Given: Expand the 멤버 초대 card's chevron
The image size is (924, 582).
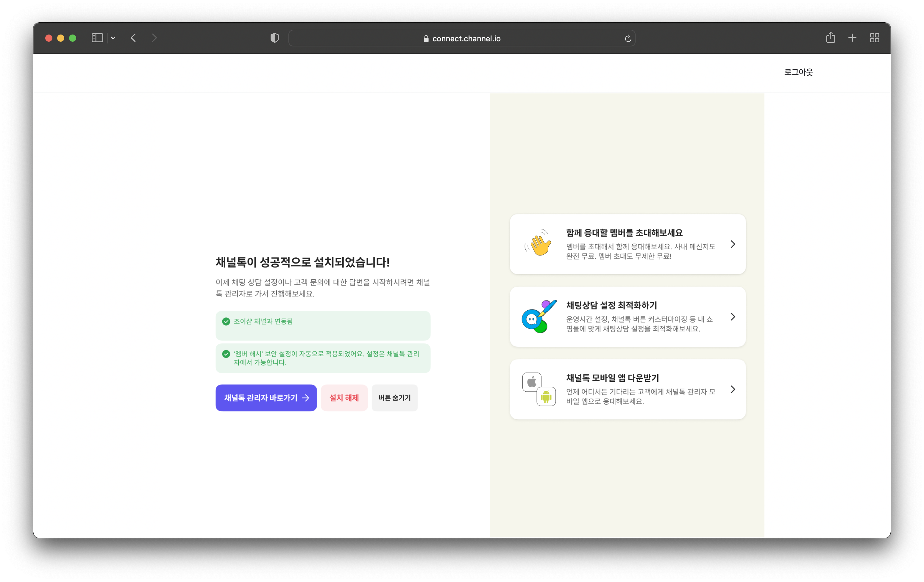Looking at the screenshot, I should click(x=733, y=244).
